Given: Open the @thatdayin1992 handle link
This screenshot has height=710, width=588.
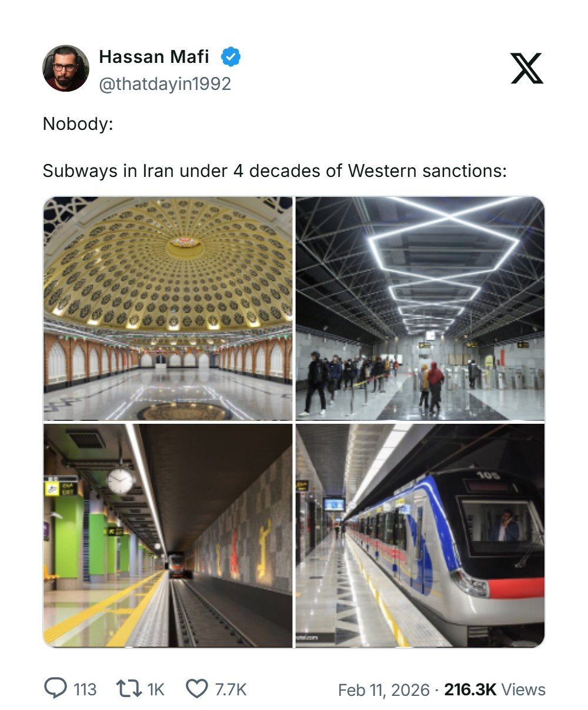Looking at the screenshot, I should coord(165,84).
